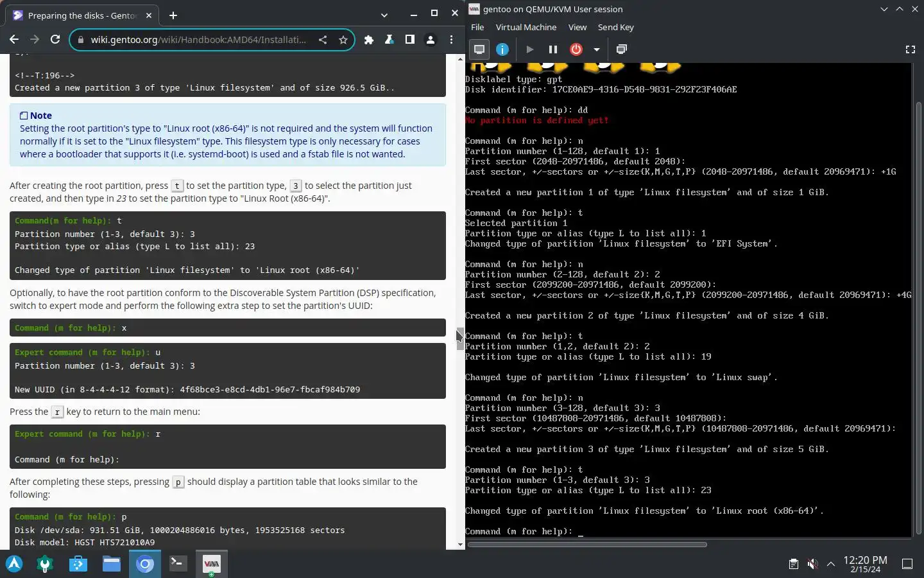Click the Disk identifier line in VM console

tap(601, 89)
